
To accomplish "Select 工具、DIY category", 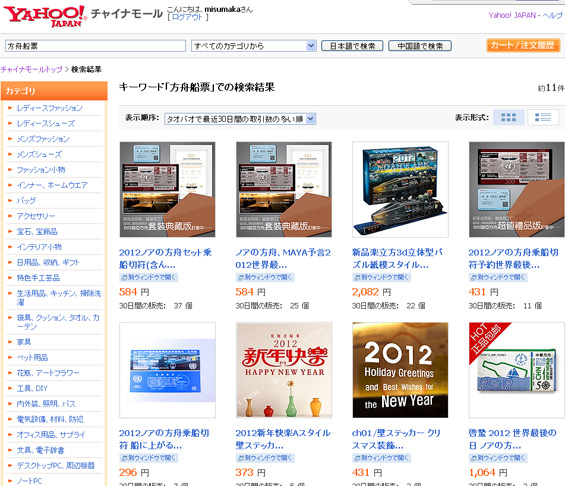I will tap(32, 388).
